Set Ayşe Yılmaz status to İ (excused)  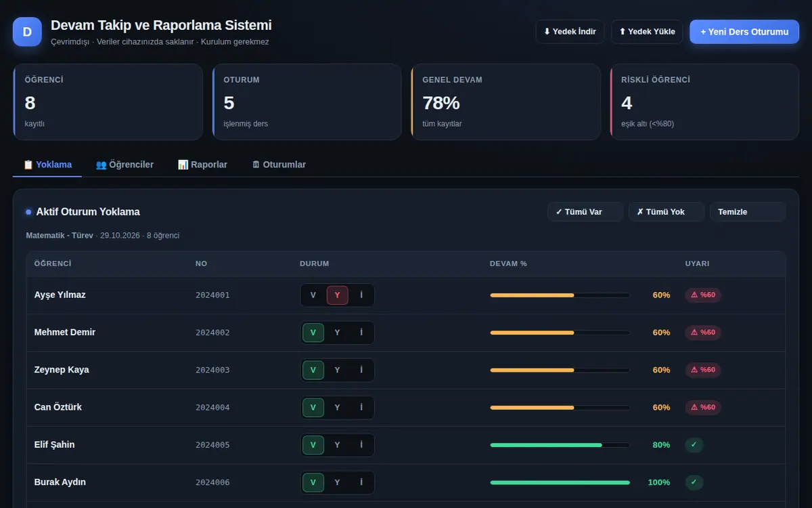361,295
